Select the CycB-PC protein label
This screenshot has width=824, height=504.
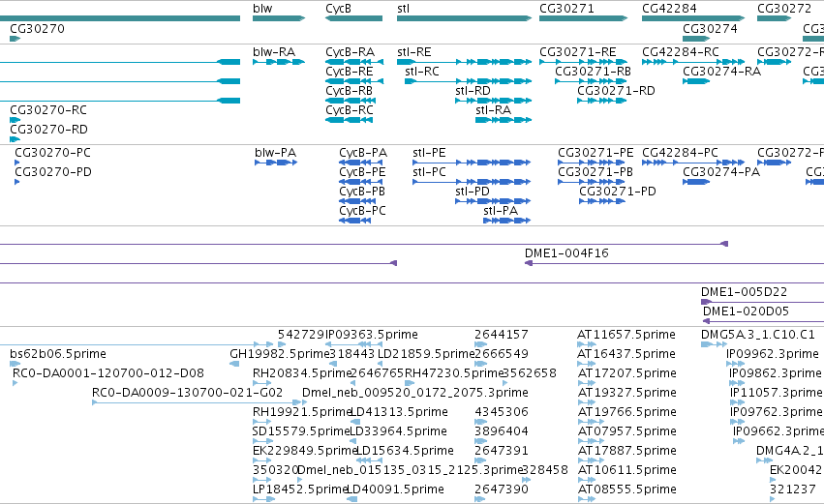[x=362, y=211]
